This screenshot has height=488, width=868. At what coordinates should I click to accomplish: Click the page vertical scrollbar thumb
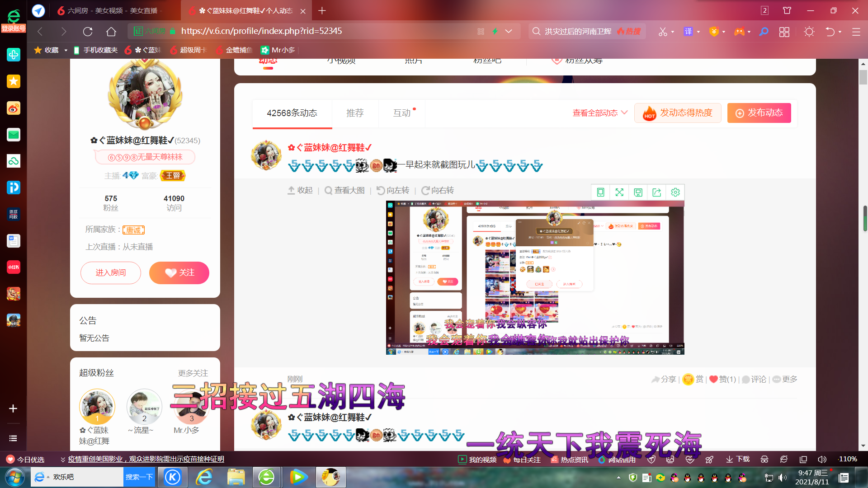(x=863, y=77)
